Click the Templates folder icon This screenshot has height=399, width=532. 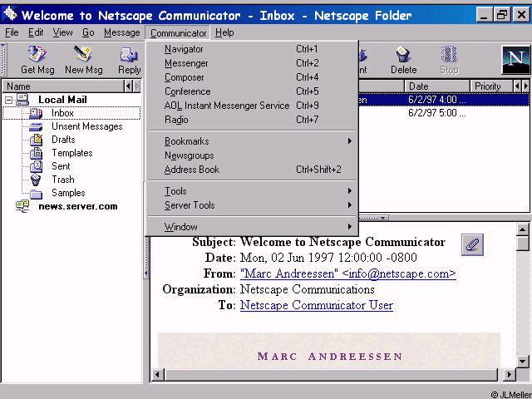point(36,153)
